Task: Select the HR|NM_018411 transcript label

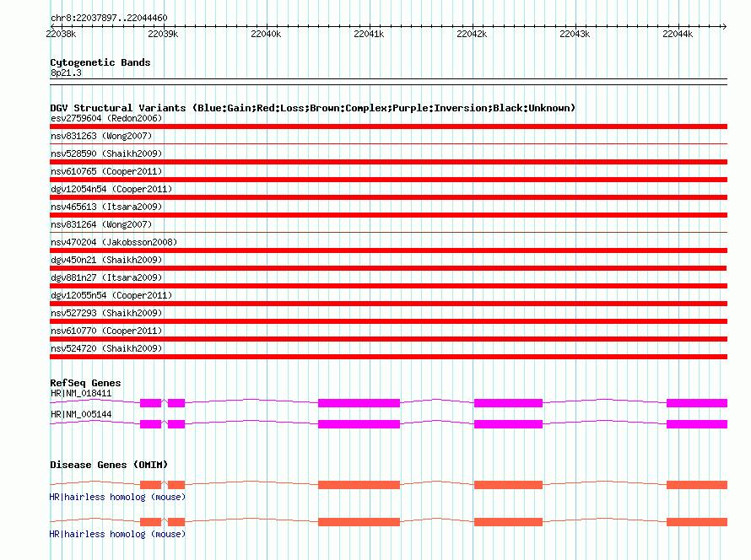Action: [x=81, y=394]
